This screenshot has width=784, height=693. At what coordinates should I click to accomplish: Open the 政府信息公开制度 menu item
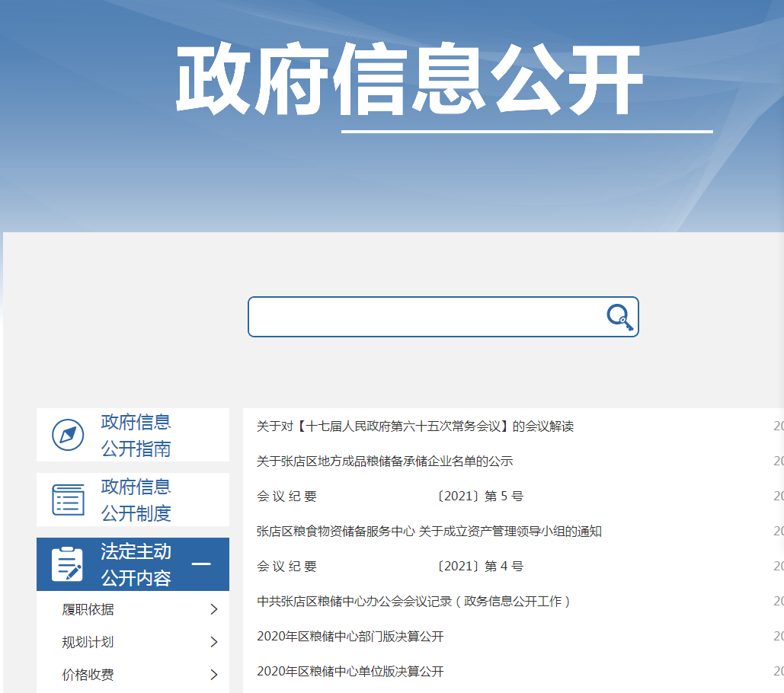(x=136, y=500)
